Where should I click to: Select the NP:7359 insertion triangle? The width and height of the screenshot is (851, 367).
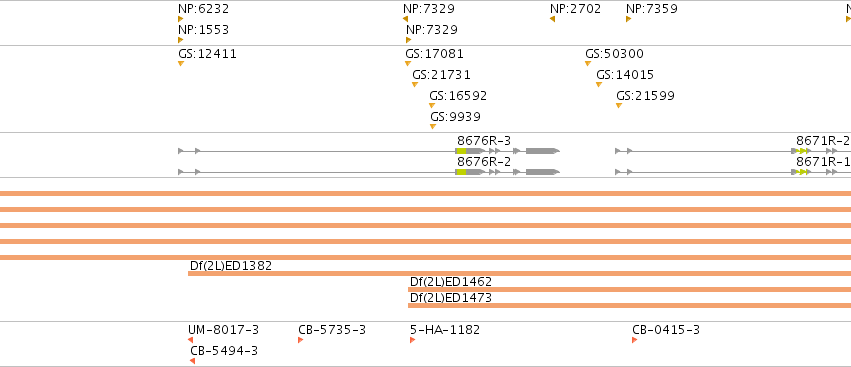(628, 19)
